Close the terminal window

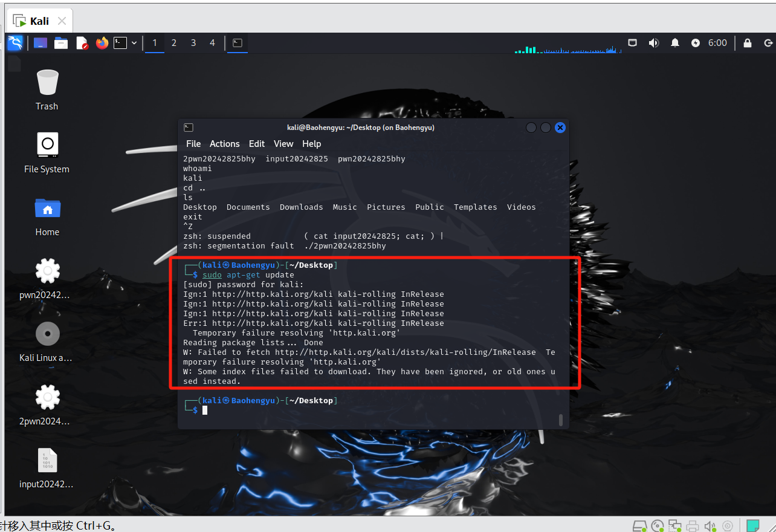tap(560, 128)
